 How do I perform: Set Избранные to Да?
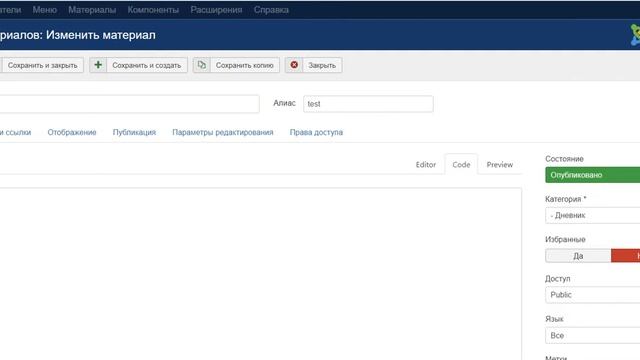coord(578,256)
